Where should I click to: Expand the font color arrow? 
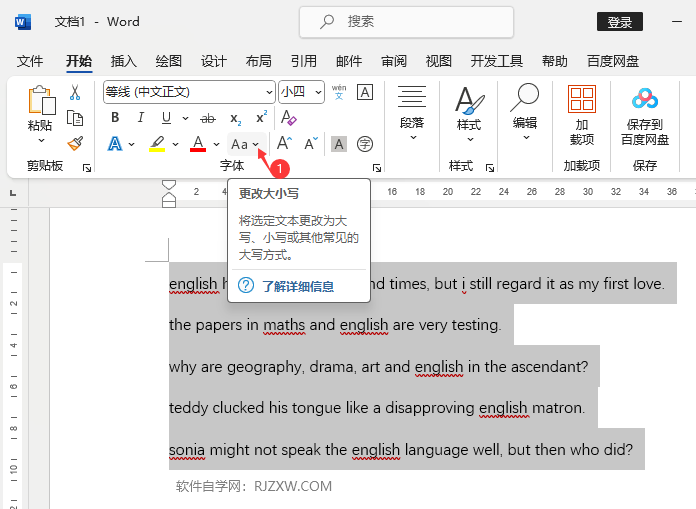(216, 144)
